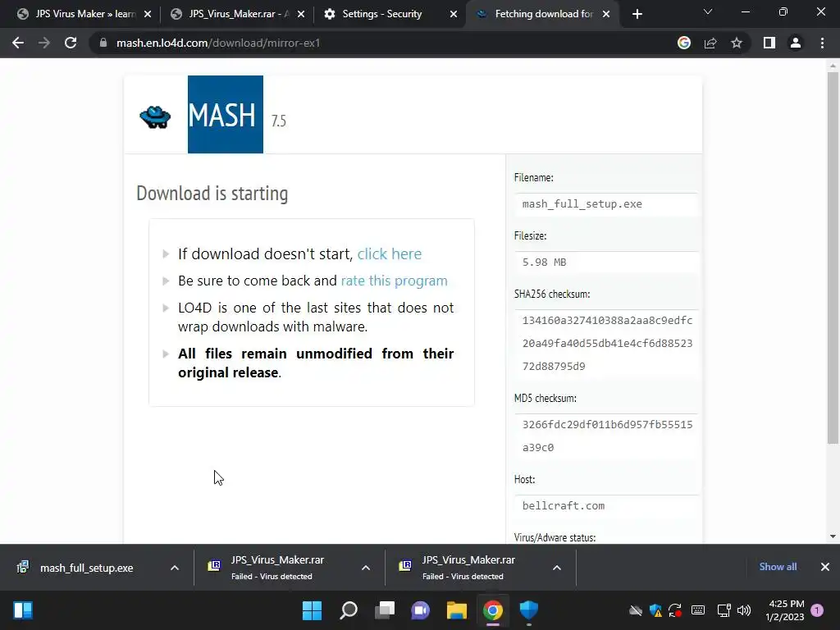Click the address bar URL

click(x=218, y=43)
